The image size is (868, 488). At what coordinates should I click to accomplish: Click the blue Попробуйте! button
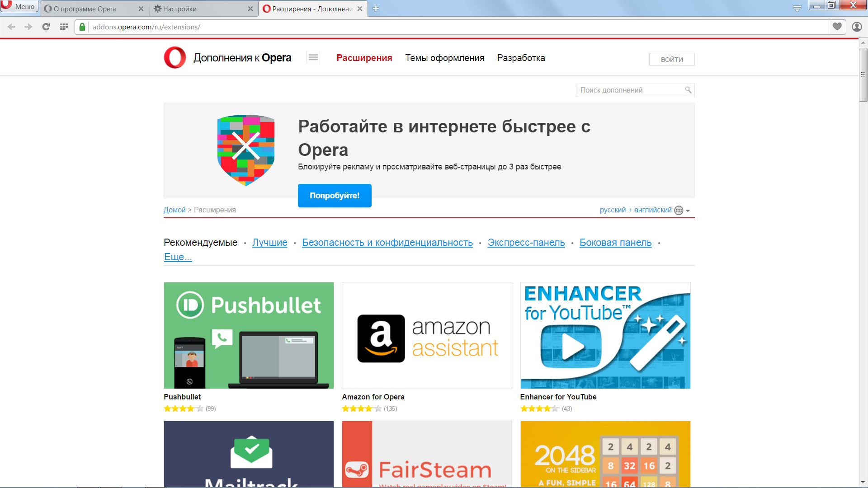[335, 196]
